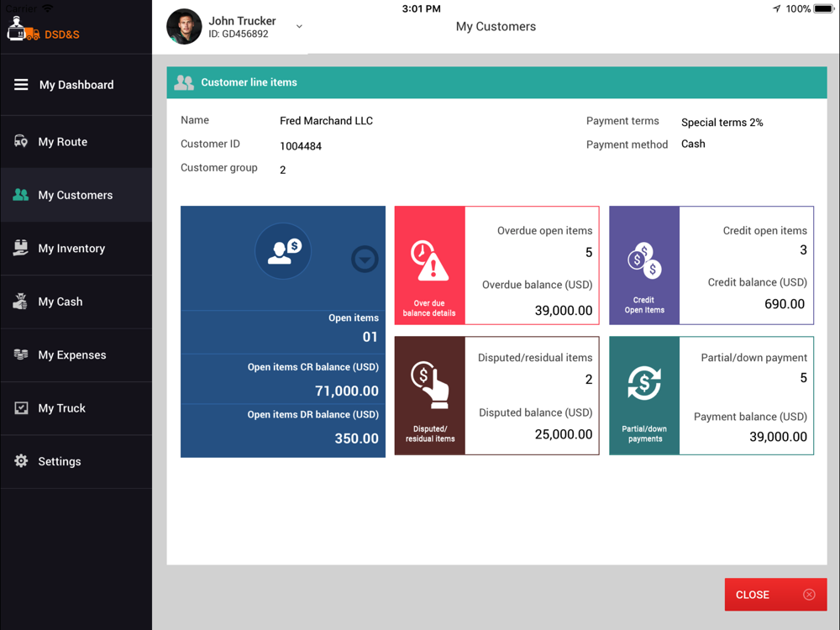Open the Disputed/residual items tile icon
The height and width of the screenshot is (630, 840).
pyautogui.click(x=429, y=385)
